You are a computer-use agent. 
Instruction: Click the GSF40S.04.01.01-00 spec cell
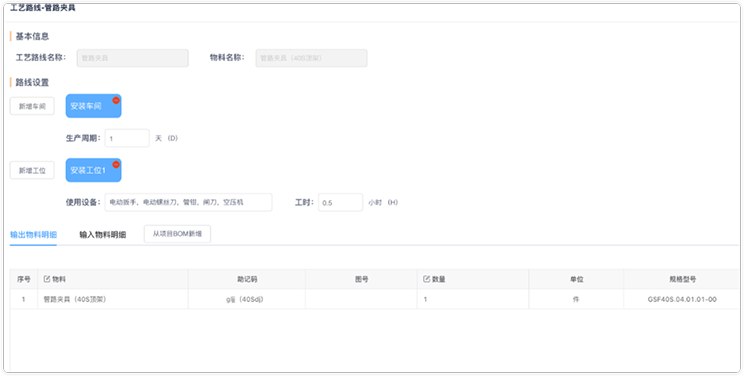pyautogui.click(x=682, y=299)
